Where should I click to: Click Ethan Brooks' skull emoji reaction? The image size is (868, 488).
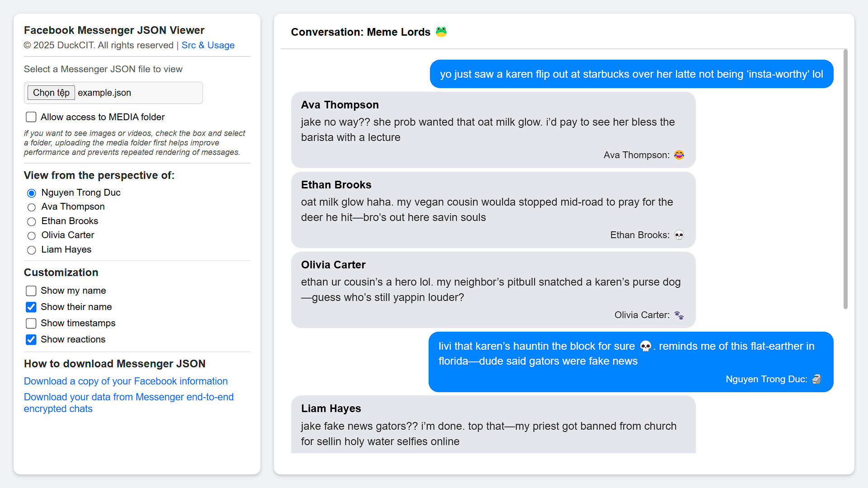click(x=679, y=235)
